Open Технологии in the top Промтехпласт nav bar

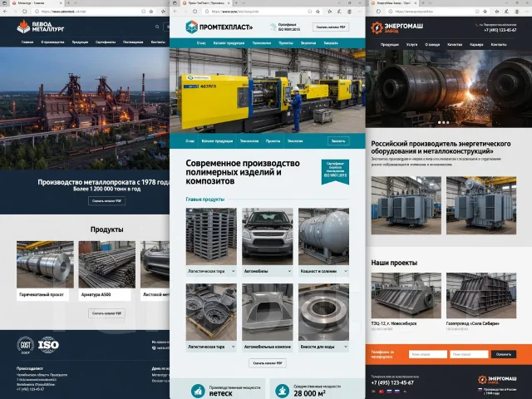coord(262,43)
